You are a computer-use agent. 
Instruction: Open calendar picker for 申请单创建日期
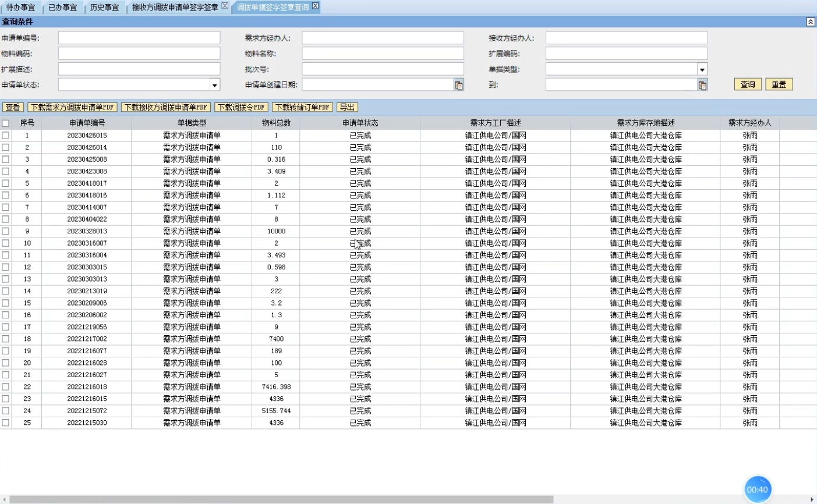tap(458, 85)
